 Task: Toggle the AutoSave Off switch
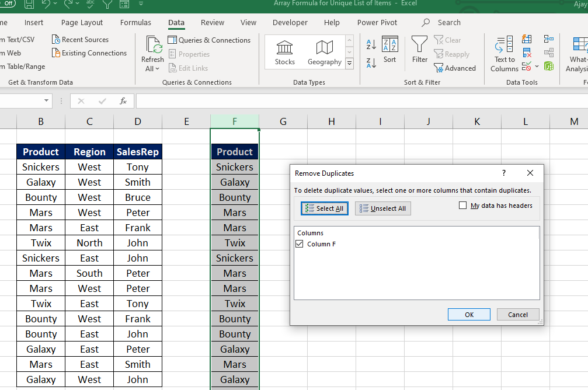(x=8, y=3)
